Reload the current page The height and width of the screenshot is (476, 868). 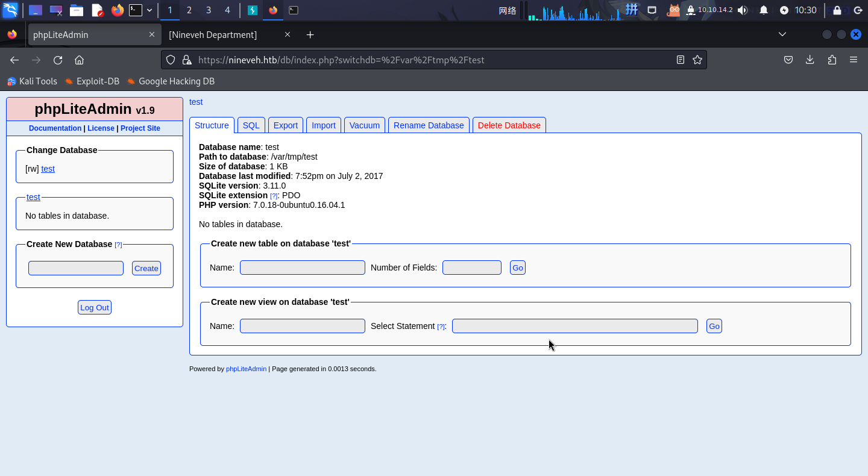point(58,60)
